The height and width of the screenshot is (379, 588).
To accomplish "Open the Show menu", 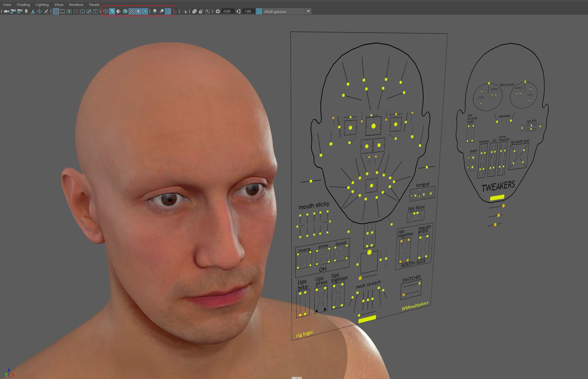I will (x=59, y=5).
